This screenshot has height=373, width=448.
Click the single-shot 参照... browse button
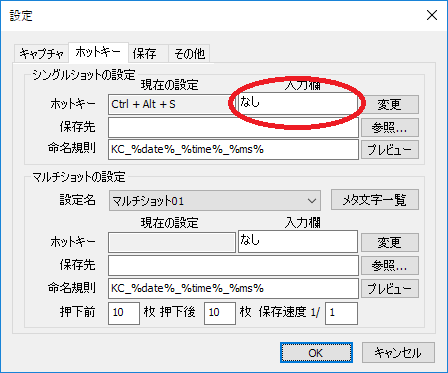390,127
